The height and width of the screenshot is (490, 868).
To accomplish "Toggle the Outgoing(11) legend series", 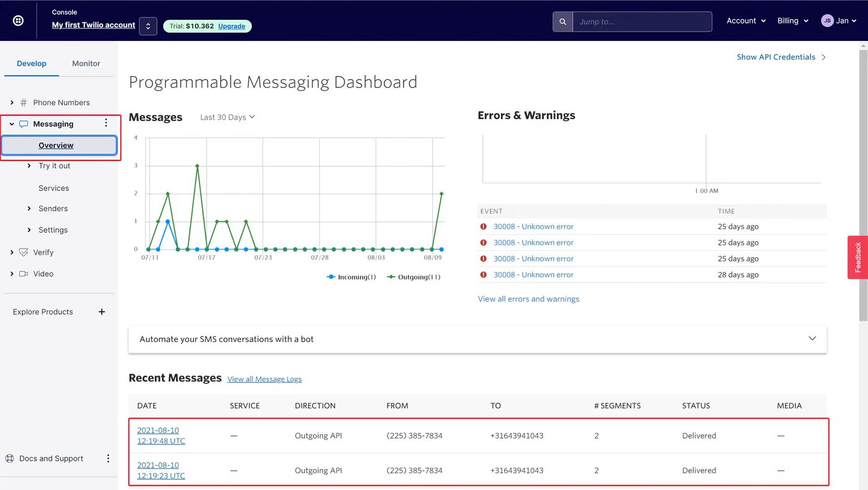I will [414, 277].
